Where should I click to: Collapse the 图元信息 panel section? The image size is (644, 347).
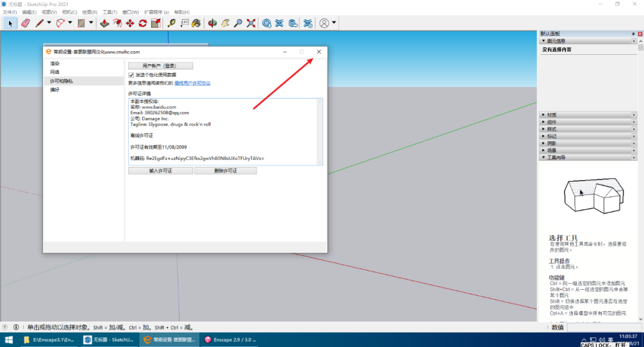(555, 41)
